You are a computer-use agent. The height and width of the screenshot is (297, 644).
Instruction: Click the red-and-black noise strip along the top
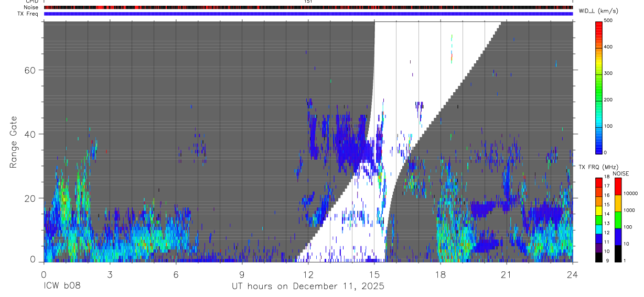308,7
